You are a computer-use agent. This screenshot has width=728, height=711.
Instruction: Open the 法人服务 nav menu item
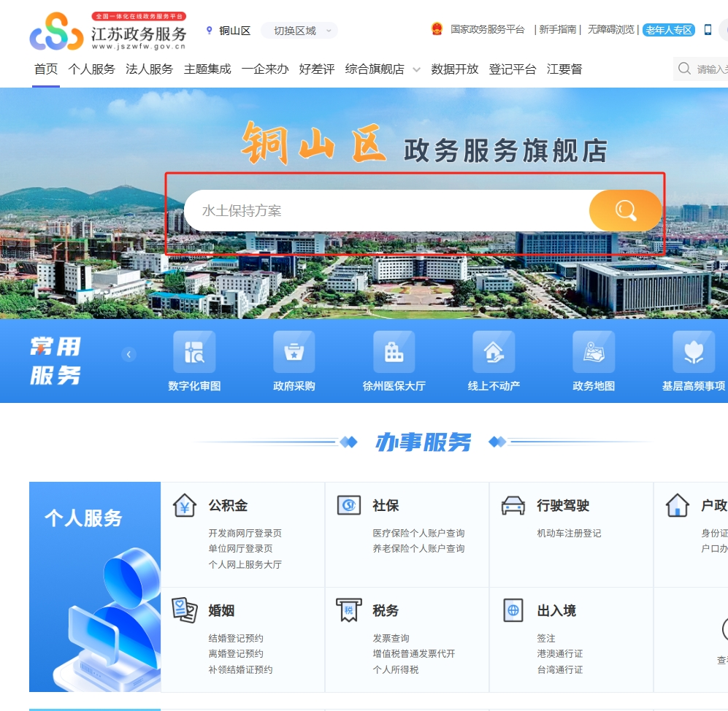click(x=149, y=69)
